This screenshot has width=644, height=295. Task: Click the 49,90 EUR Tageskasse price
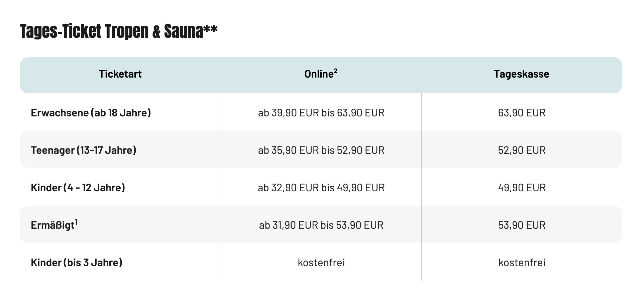(x=522, y=188)
